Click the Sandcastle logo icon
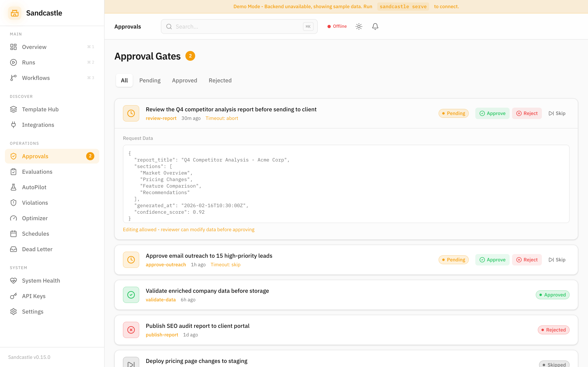588x367 pixels. pos(14,13)
